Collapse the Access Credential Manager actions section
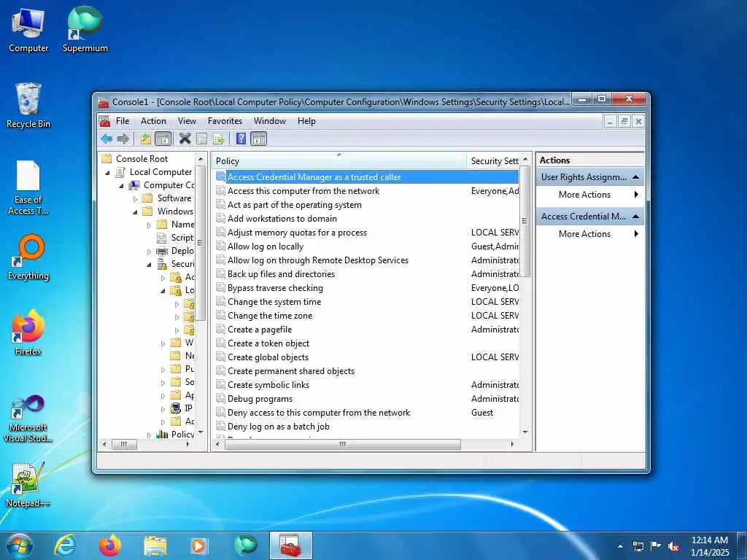This screenshot has width=747, height=560. pyautogui.click(x=635, y=216)
